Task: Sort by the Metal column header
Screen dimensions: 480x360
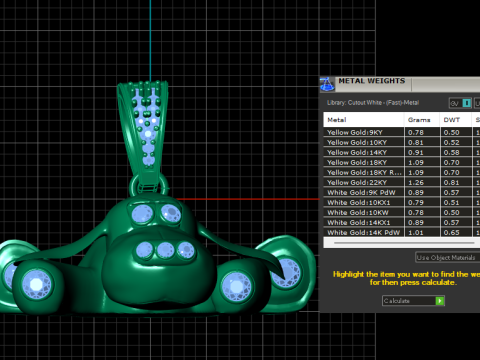Action: tap(364, 120)
